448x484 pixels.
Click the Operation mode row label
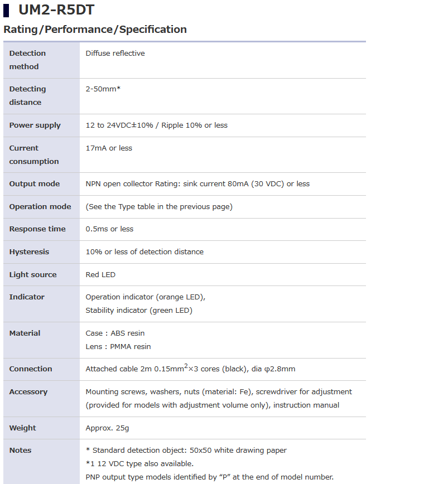[40, 207]
